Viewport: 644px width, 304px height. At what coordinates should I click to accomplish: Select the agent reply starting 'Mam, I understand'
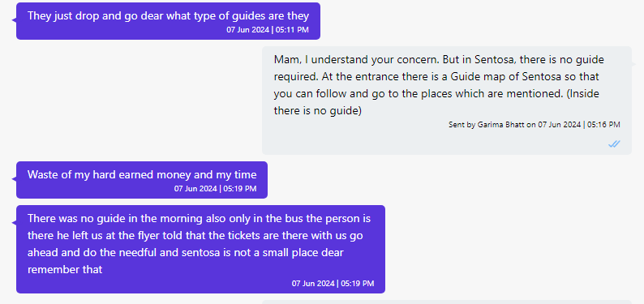click(447, 101)
